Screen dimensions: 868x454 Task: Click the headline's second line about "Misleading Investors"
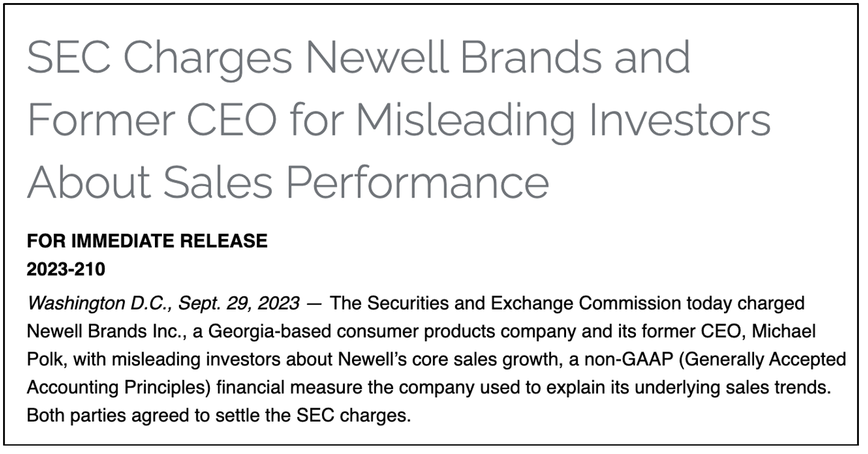tap(398, 120)
